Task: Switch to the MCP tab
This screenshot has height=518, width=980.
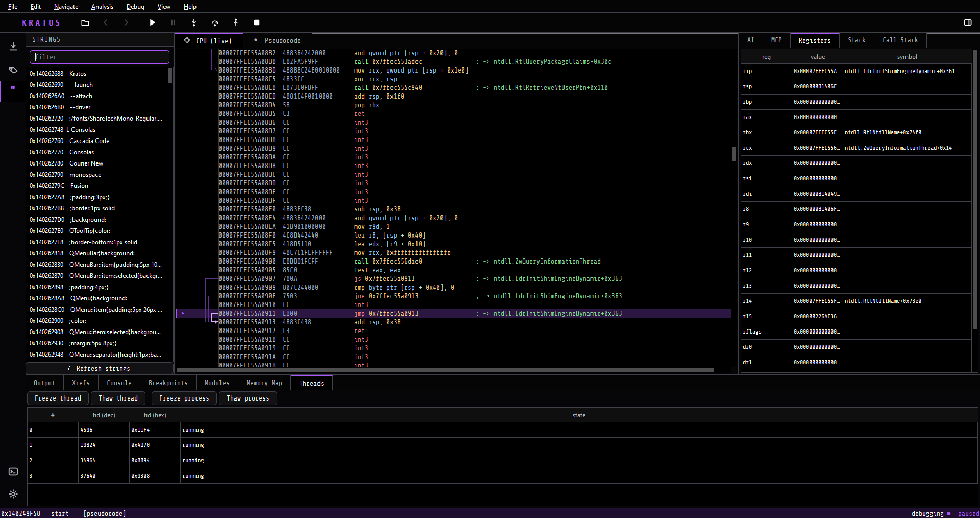Action: point(776,40)
